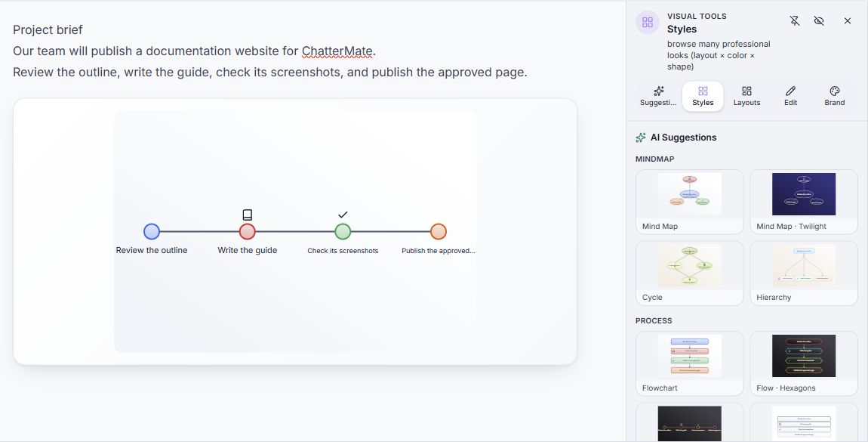Switch to the Suggestions tab
This screenshot has width=868, height=442.
[x=658, y=97]
